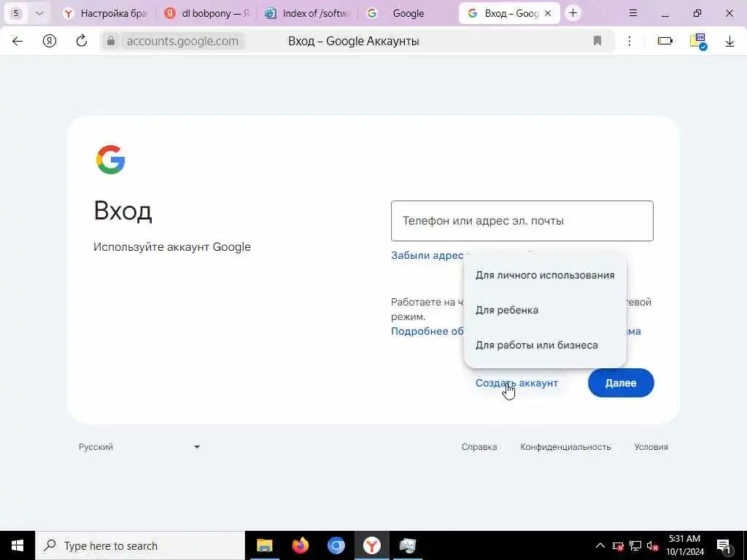Open the Условия footer link

[651, 447]
